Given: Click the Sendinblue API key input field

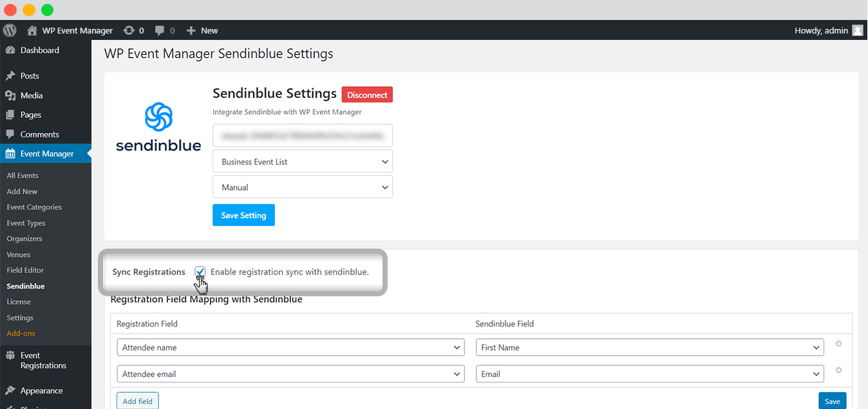Looking at the screenshot, I should click(303, 135).
